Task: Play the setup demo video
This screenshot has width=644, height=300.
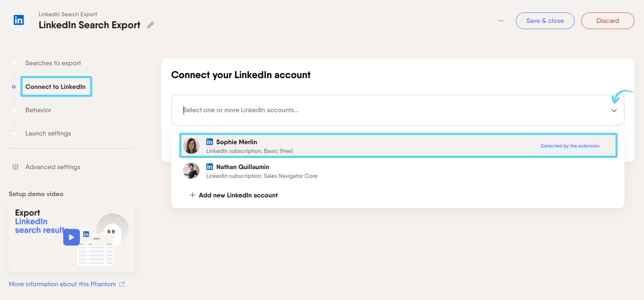Action: pos(72,237)
